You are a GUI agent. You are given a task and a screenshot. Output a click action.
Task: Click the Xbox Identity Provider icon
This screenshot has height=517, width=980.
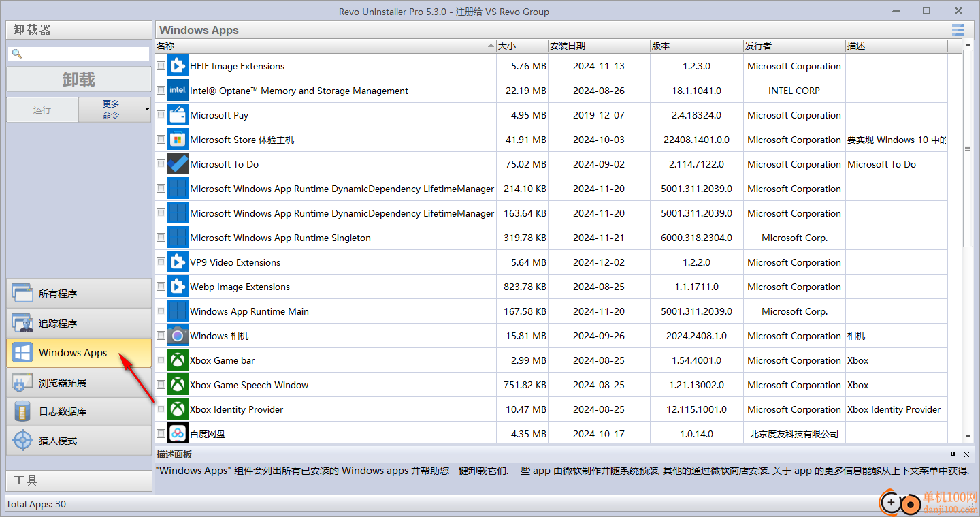pos(177,409)
